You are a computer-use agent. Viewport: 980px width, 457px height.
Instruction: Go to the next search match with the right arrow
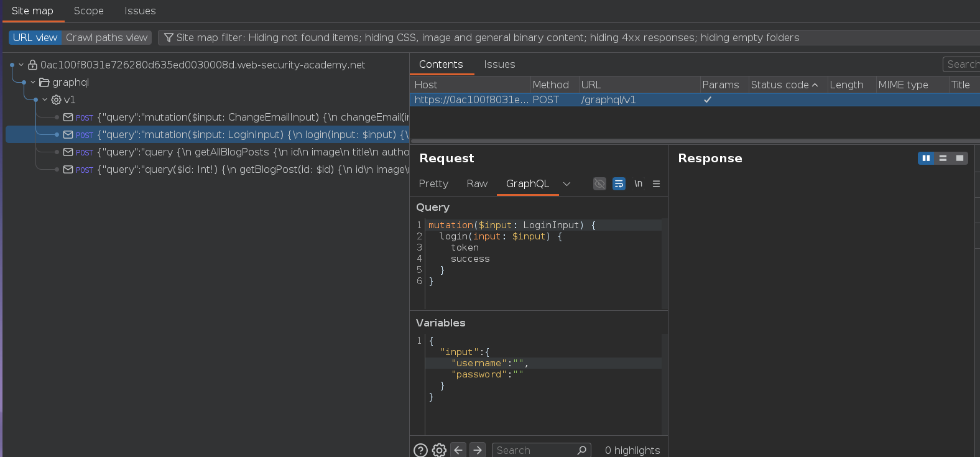(x=478, y=450)
